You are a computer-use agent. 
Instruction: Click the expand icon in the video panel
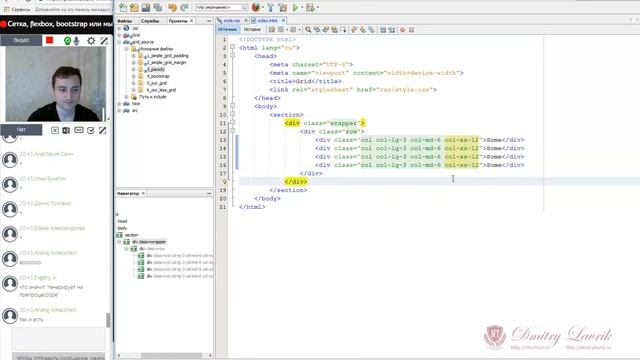104,40
